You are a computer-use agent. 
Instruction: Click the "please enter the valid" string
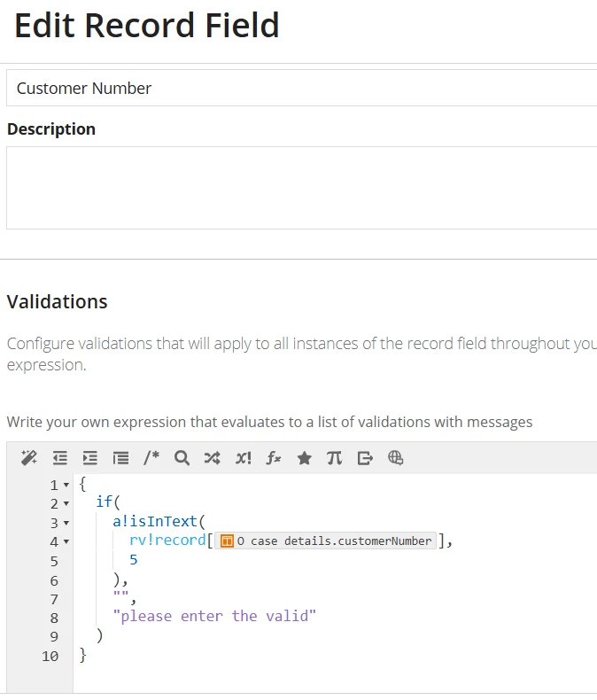tap(214, 616)
